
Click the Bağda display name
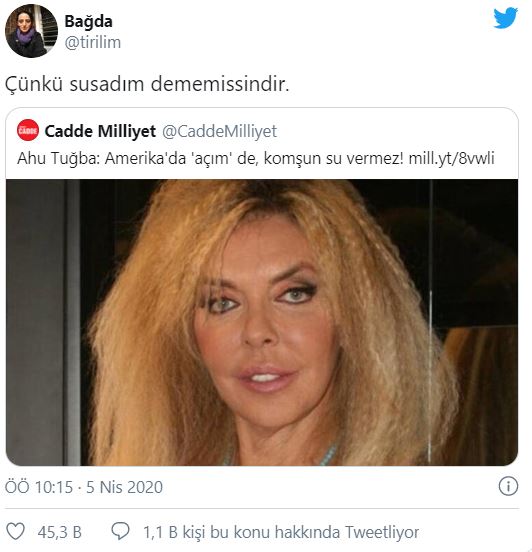pos(88,21)
